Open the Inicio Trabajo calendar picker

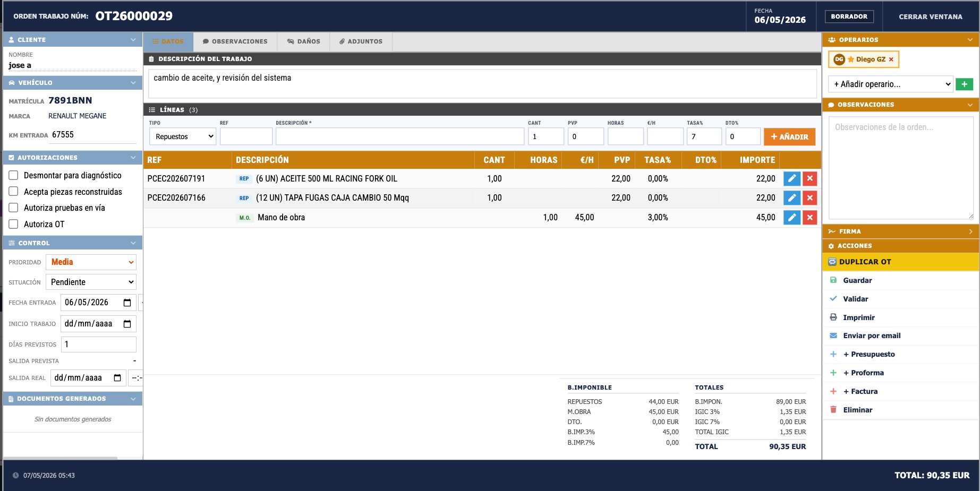[127, 324]
